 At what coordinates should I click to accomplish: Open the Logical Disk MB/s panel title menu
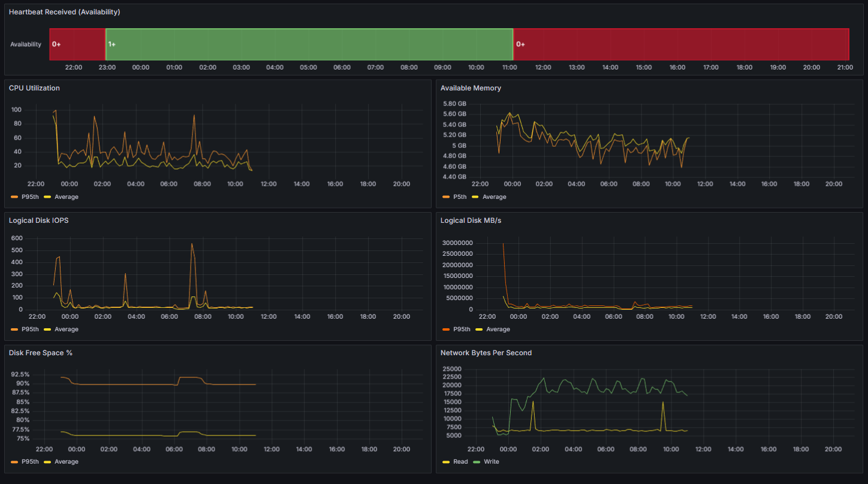click(471, 220)
